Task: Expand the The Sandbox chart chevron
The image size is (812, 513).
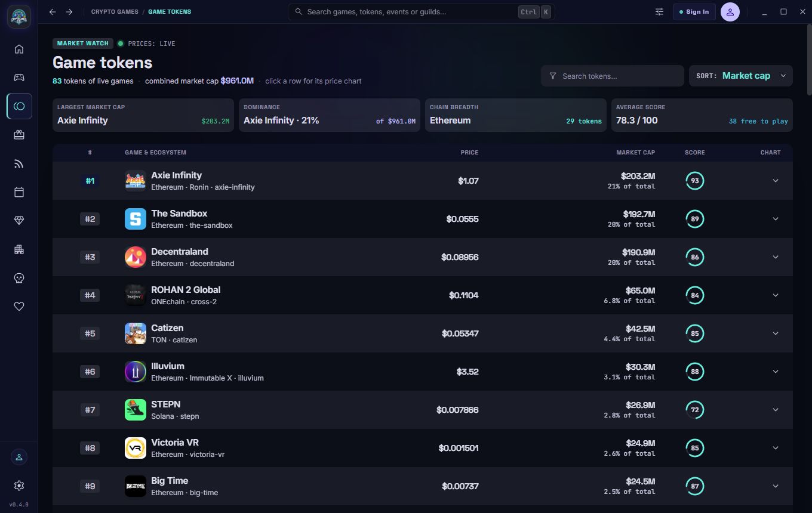Action: pos(776,219)
